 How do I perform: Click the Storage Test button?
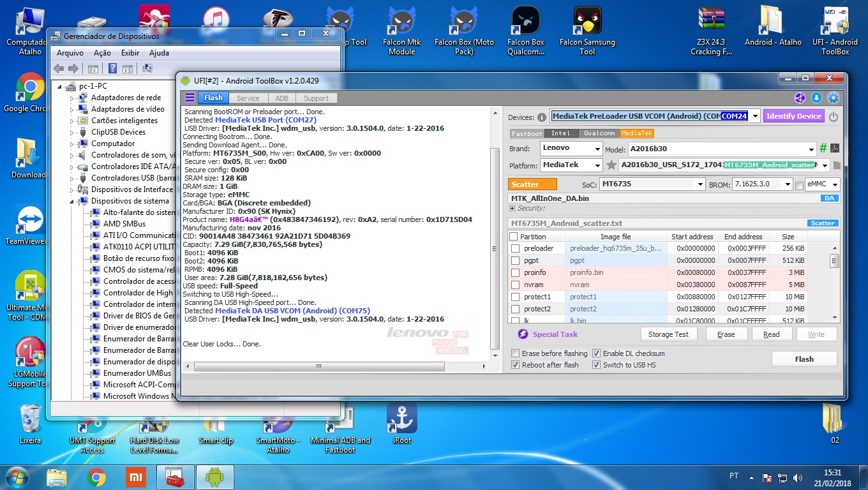668,334
